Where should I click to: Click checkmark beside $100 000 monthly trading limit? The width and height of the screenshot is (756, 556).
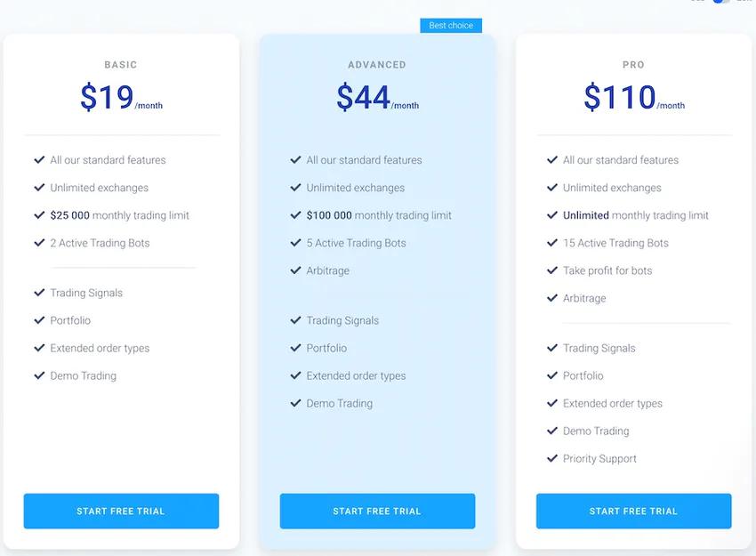click(295, 215)
